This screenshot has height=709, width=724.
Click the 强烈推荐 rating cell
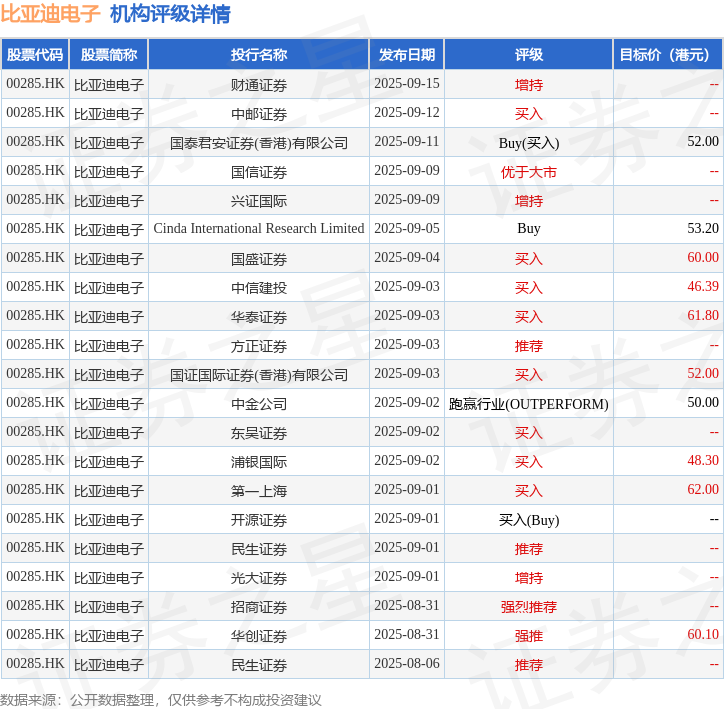529,607
